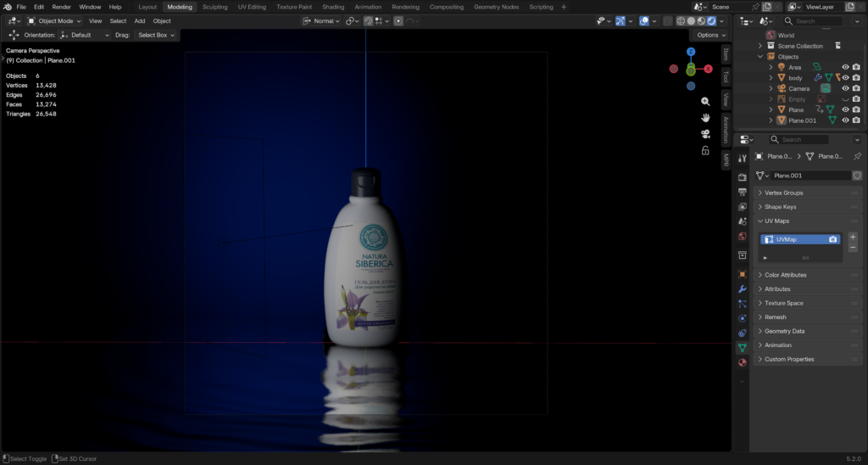Screen dimensions: 868x465
Task: Disable Plane.001 in renders
Action: (x=856, y=120)
